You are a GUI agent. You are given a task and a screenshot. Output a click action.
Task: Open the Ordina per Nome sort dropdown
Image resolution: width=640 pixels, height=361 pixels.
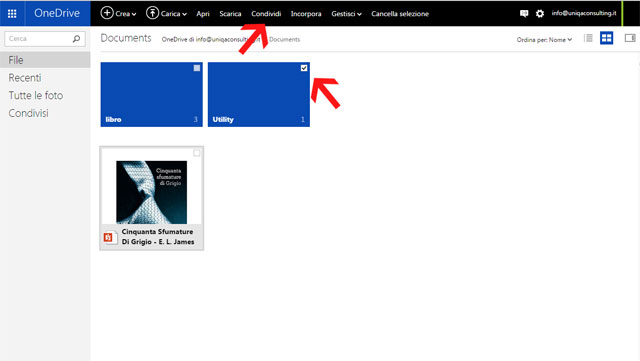tap(544, 40)
